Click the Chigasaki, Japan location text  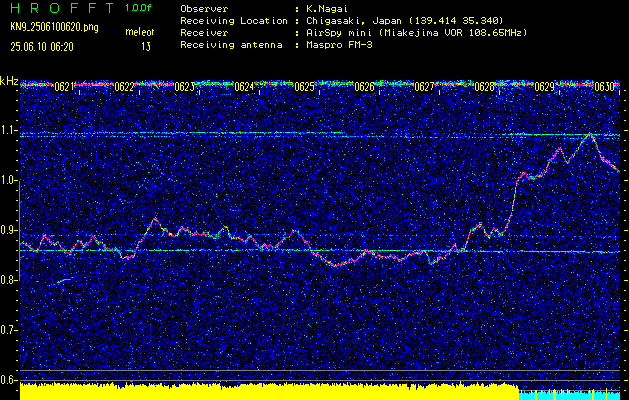(405, 20)
